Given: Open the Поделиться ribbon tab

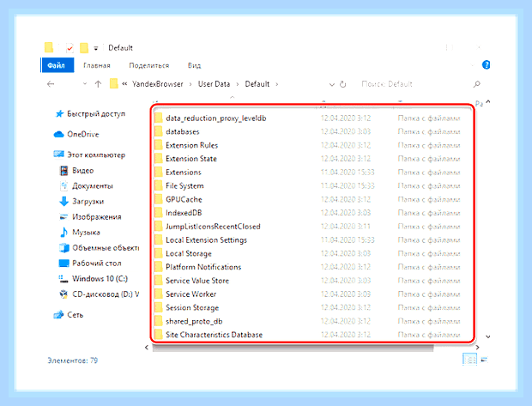Looking at the screenshot, I should pyautogui.click(x=149, y=65).
